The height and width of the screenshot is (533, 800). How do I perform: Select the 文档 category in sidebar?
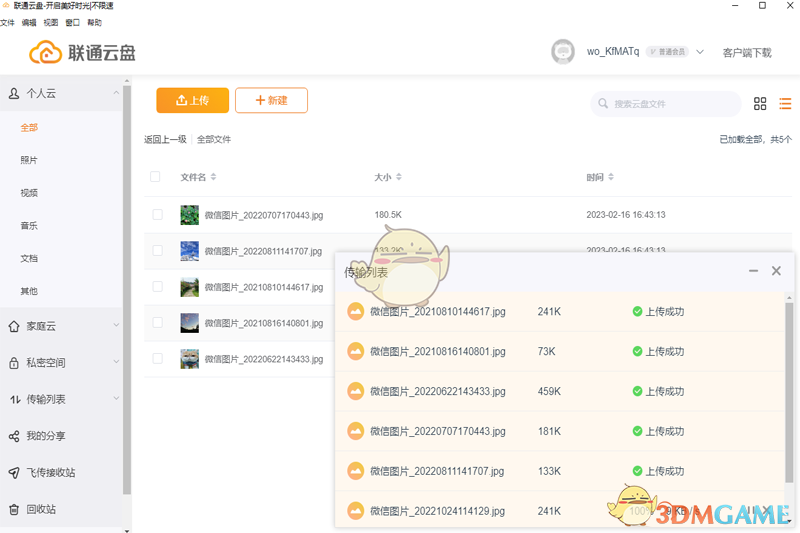point(29,258)
